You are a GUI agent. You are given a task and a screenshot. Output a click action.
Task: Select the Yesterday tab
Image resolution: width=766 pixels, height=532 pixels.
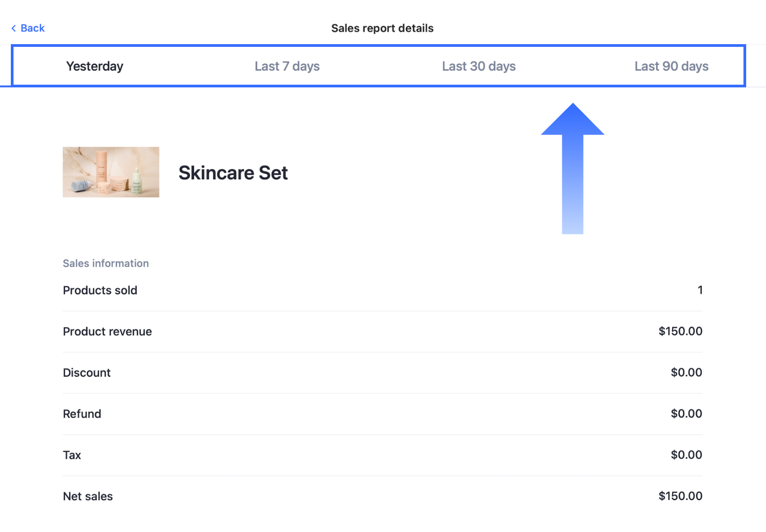pos(95,66)
